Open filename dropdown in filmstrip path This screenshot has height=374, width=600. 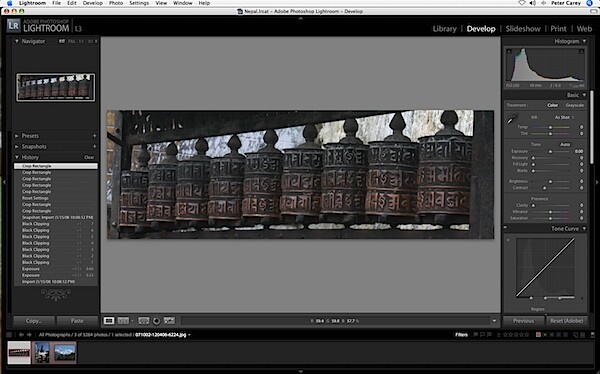189,335
